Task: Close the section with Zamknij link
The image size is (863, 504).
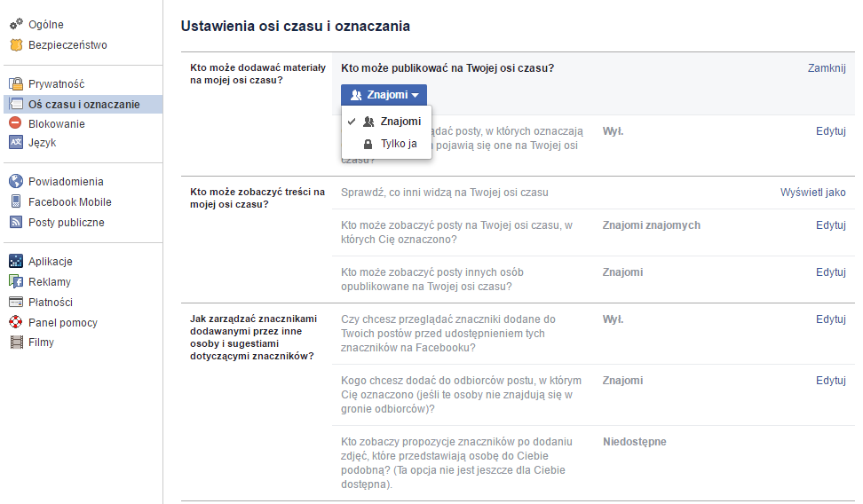Action: [x=826, y=68]
